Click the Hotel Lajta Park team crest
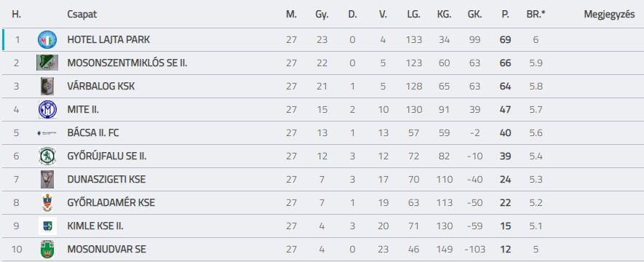Viewport: 644px width, 262px height. pyautogui.click(x=47, y=40)
